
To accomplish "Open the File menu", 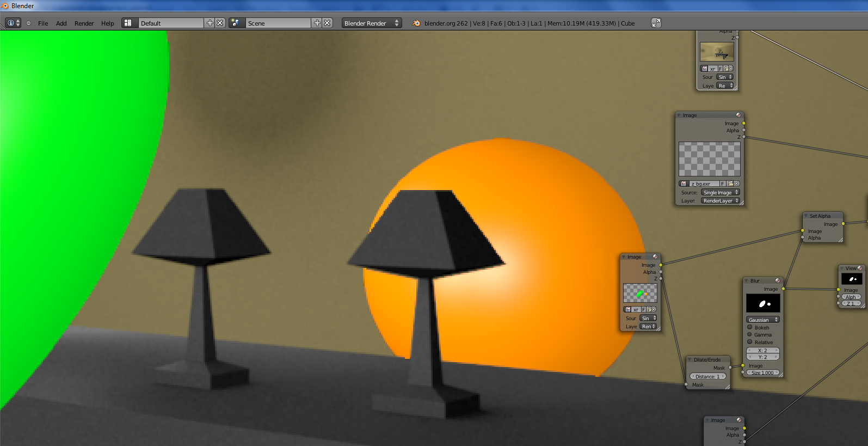I will click(x=43, y=23).
